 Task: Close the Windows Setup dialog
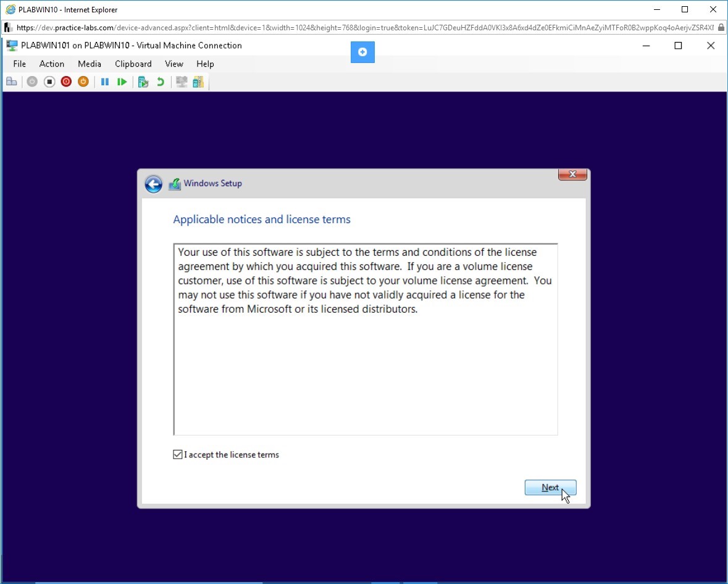coord(572,174)
